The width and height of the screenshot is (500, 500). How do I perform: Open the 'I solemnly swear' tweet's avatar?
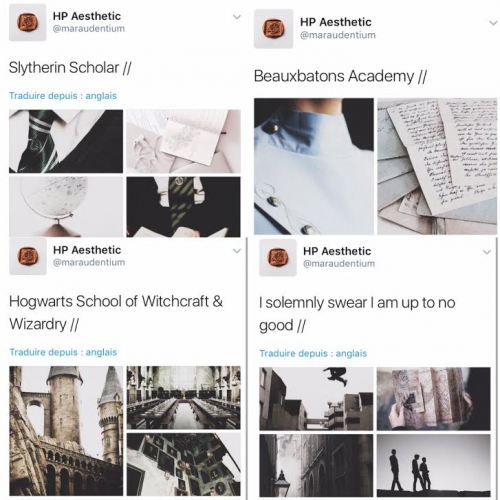point(278,258)
